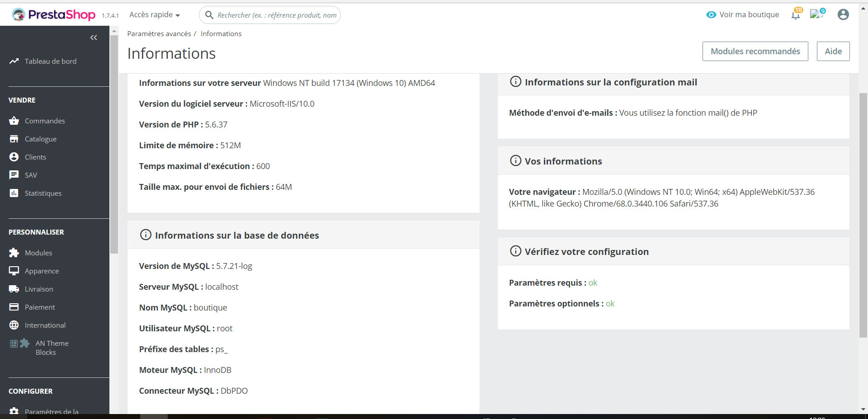868x419 pixels.
Task: Click the Catalogue store icon
Action: (14, 139)
